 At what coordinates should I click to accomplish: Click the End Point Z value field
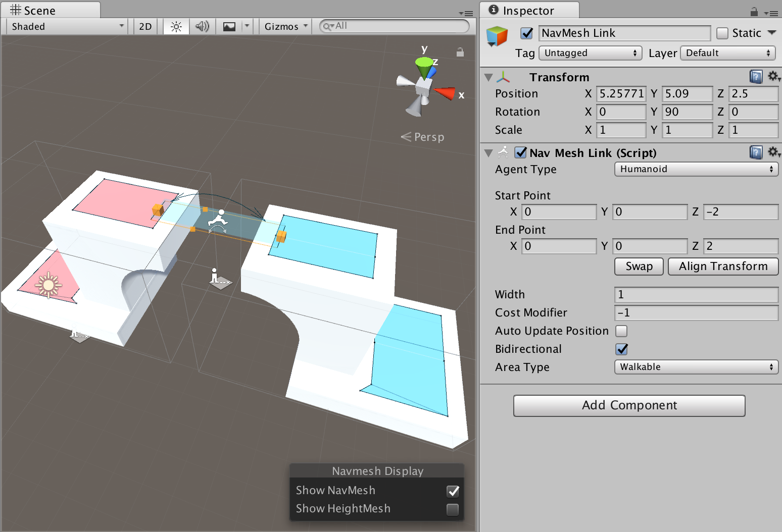click(740, 246)
